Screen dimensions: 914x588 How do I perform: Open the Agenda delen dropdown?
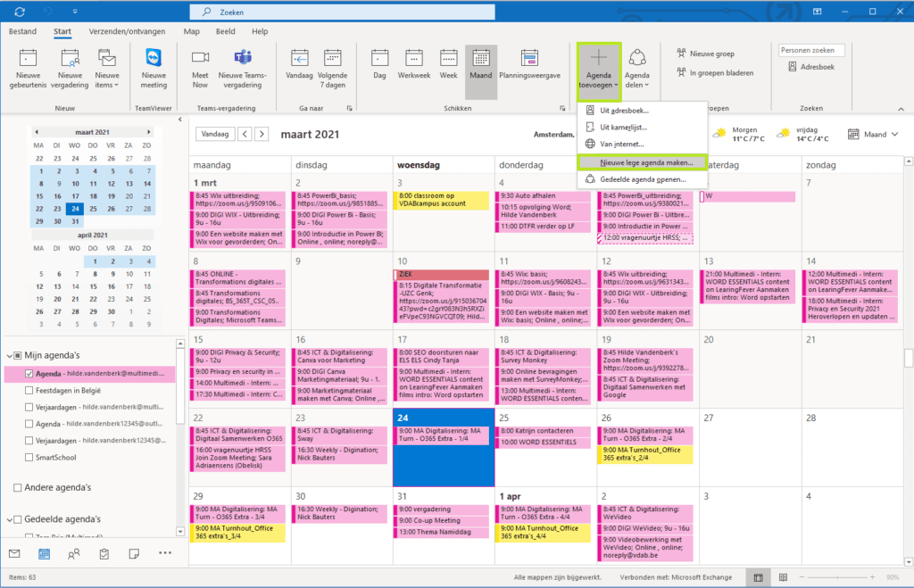[x=636, y=68]
